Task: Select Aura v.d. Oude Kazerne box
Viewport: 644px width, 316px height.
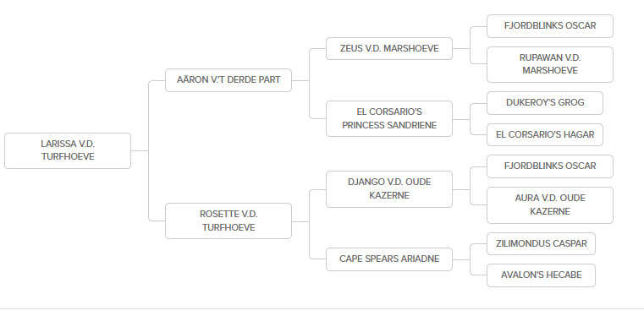Action: 550,205
